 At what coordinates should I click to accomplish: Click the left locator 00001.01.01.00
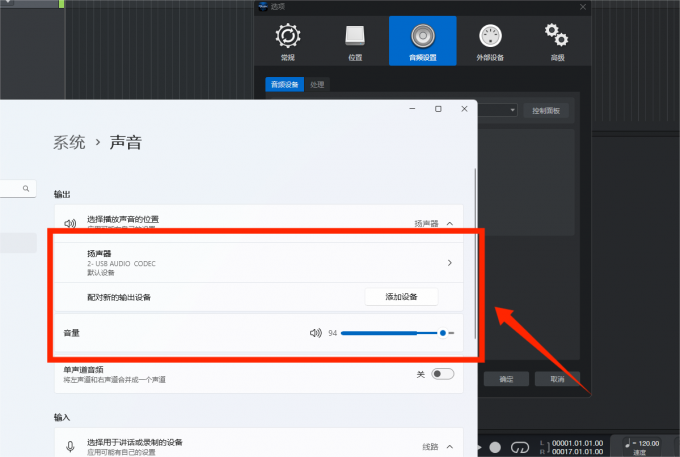[x=577, y=443]
